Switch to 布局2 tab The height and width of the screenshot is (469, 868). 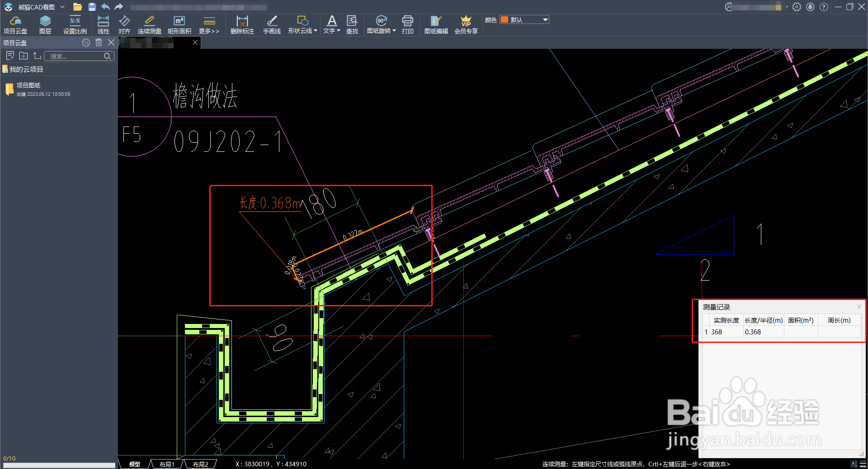pyautogui.click(x=200, y=464)
